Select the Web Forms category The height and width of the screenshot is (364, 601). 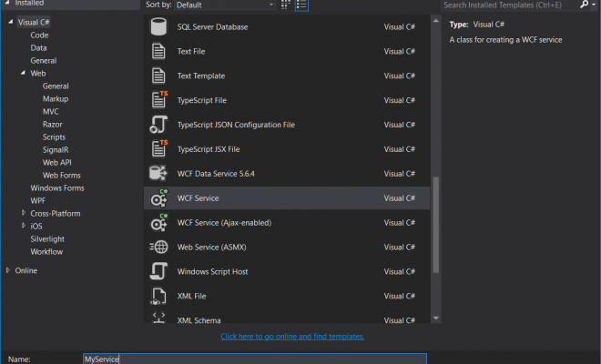pos(62,175)
